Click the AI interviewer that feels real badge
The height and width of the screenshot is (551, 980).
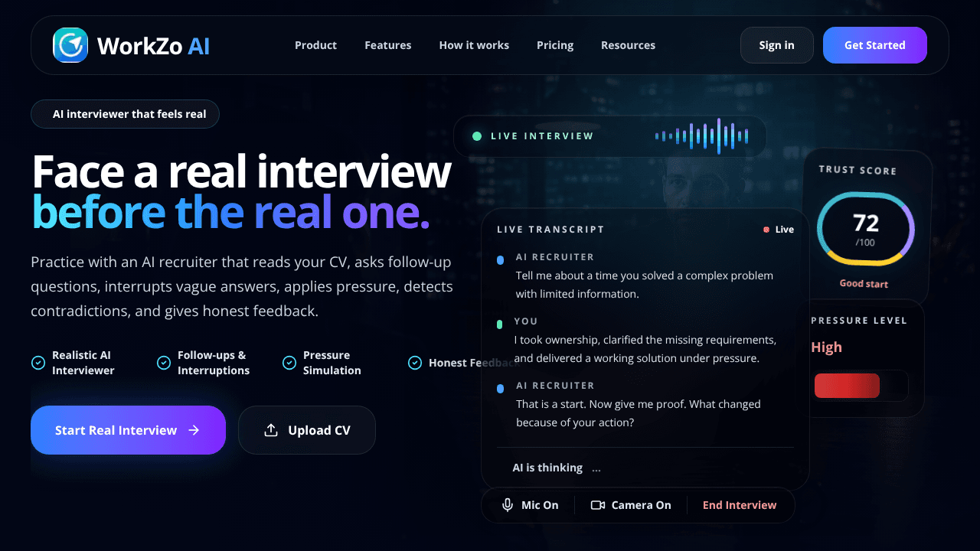coord(125,114)
